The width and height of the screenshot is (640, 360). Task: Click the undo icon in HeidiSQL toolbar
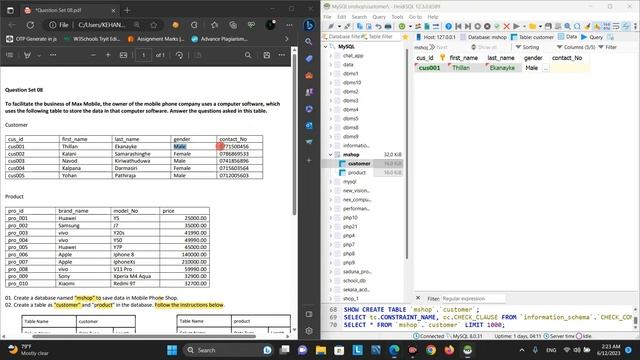(378, 26)
